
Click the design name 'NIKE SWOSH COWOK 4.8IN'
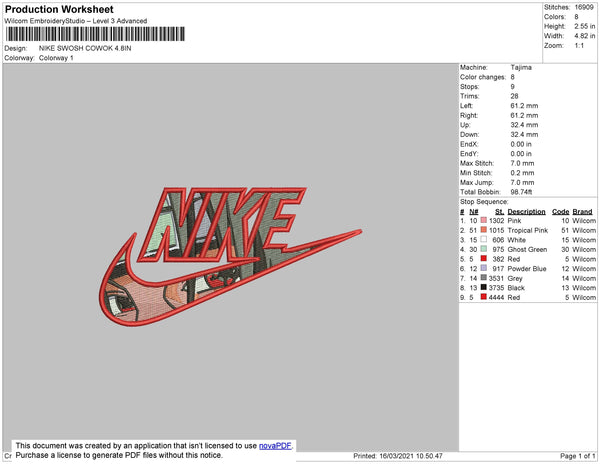(85, 49)
